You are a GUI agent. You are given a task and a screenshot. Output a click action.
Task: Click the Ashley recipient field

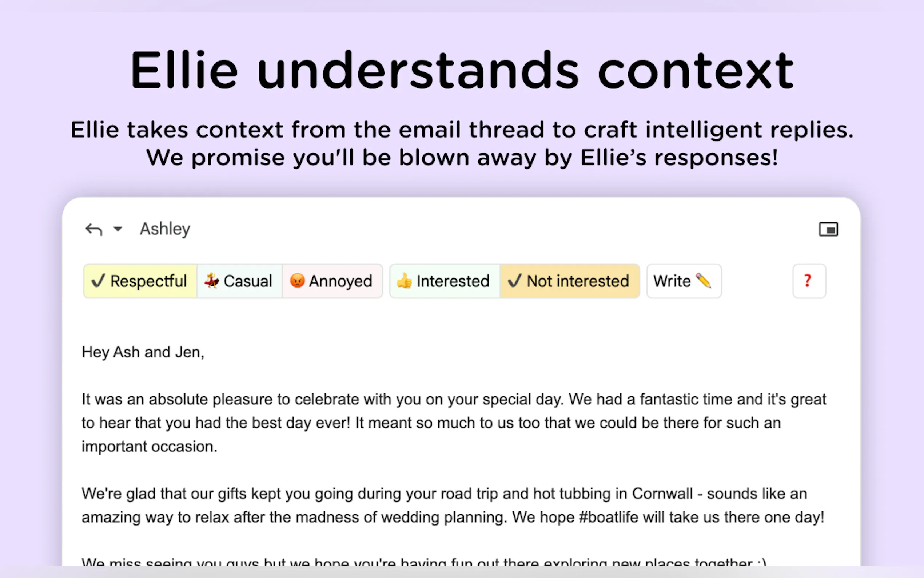click(165, 229)
